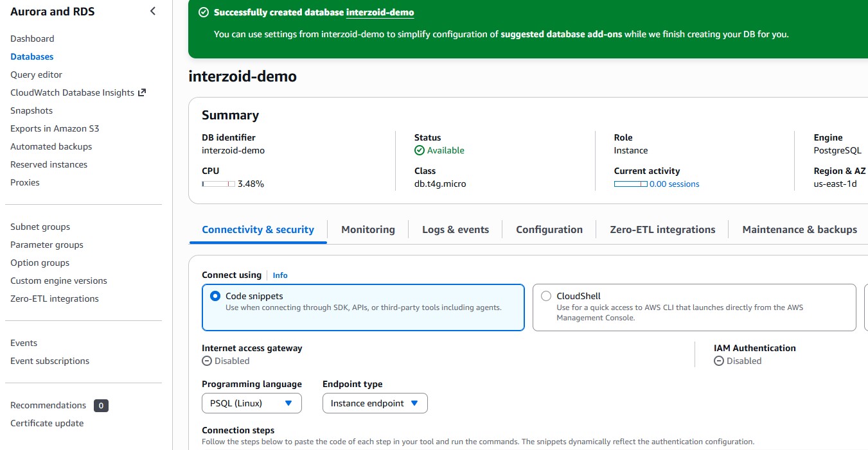The image size is (868, 450).
Task: Open Recommendations in the sidebar
Action: pos(48,405)
